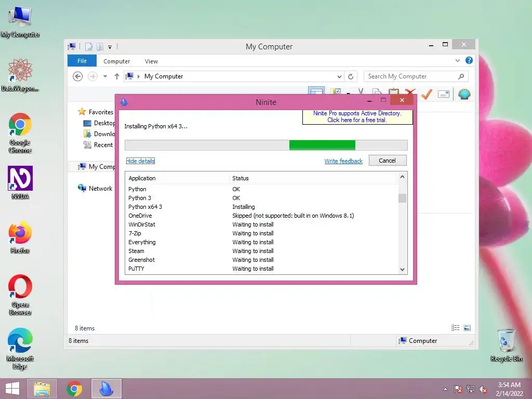532x399 pixels.
Task: Click the envelope card toolbar icon
Action: pyautogui.click(x=444, y=94)
